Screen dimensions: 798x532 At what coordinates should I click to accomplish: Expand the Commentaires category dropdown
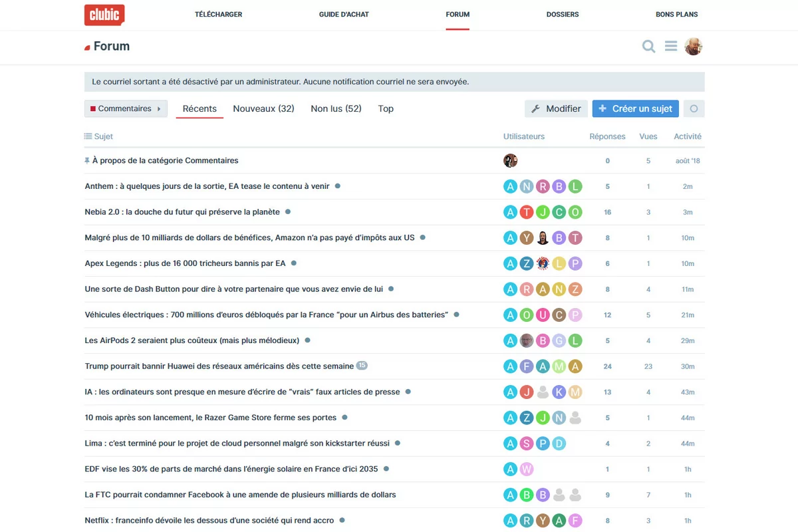[x=126, y=108]
